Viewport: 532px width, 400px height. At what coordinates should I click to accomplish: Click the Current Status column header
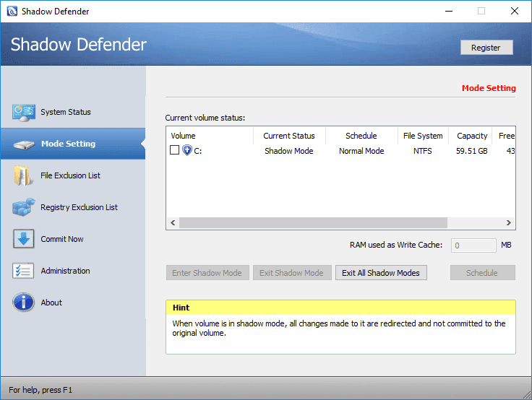289,136
